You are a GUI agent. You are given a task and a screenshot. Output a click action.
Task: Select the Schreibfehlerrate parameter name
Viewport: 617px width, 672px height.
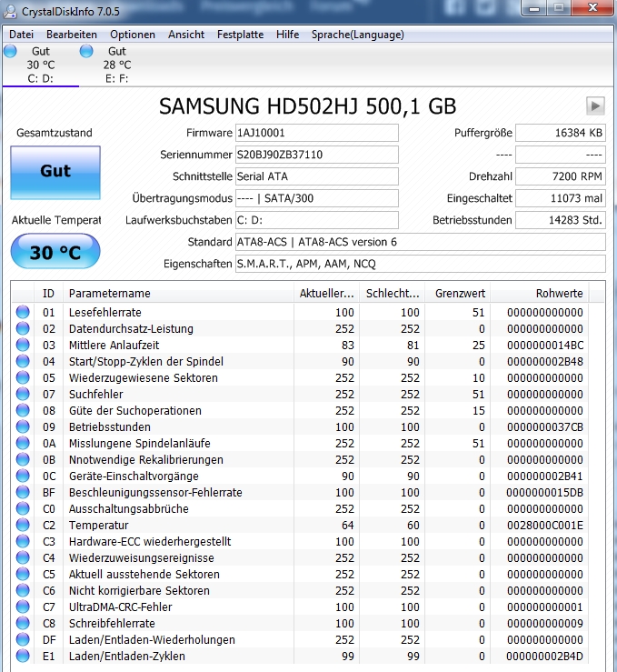(x=112, y=623)
